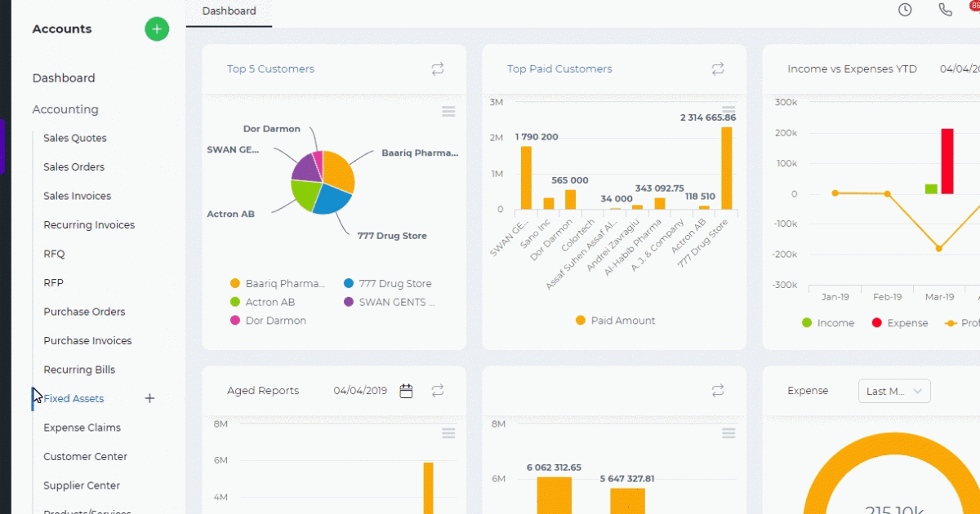Toggle 777 Drug Store legend item
Image resolution: width=980 pixels, height=514 pixels.
coord(388,284)
